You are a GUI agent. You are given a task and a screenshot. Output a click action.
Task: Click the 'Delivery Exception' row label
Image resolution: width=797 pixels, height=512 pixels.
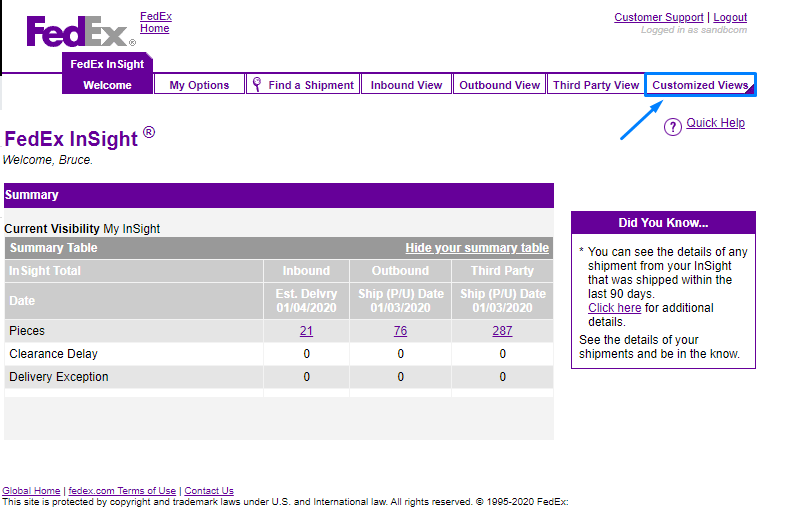click(59, 377)
